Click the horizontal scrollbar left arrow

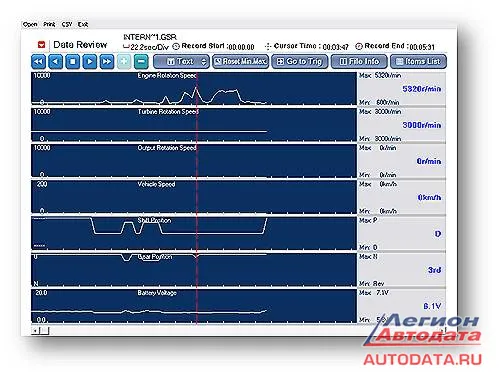pos(35,331)
